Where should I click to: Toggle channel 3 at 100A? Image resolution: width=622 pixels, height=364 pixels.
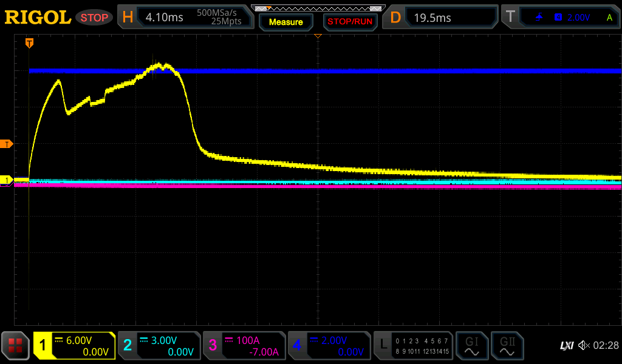click(244, 346)
